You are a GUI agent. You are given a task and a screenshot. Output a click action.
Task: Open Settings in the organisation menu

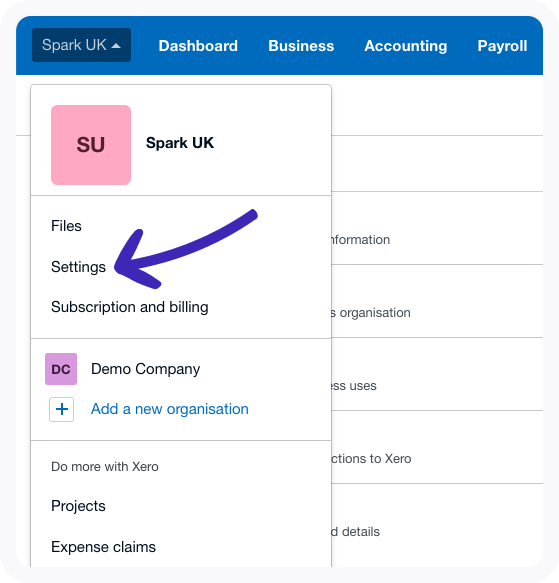(78, 267)
